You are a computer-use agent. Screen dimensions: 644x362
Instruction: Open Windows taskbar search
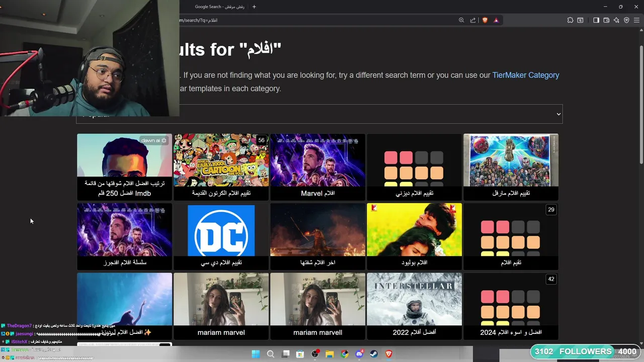[x=271, y=354]
